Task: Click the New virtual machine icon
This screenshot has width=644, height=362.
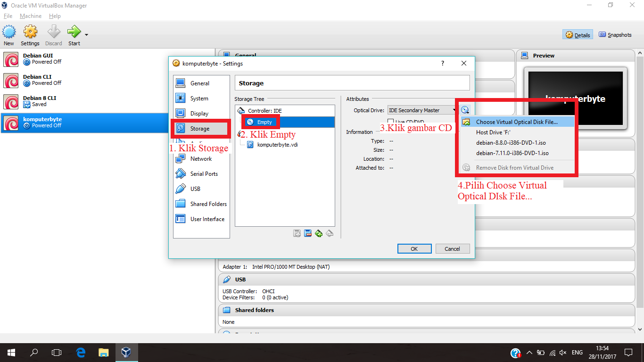Action: tap(9, 35)
